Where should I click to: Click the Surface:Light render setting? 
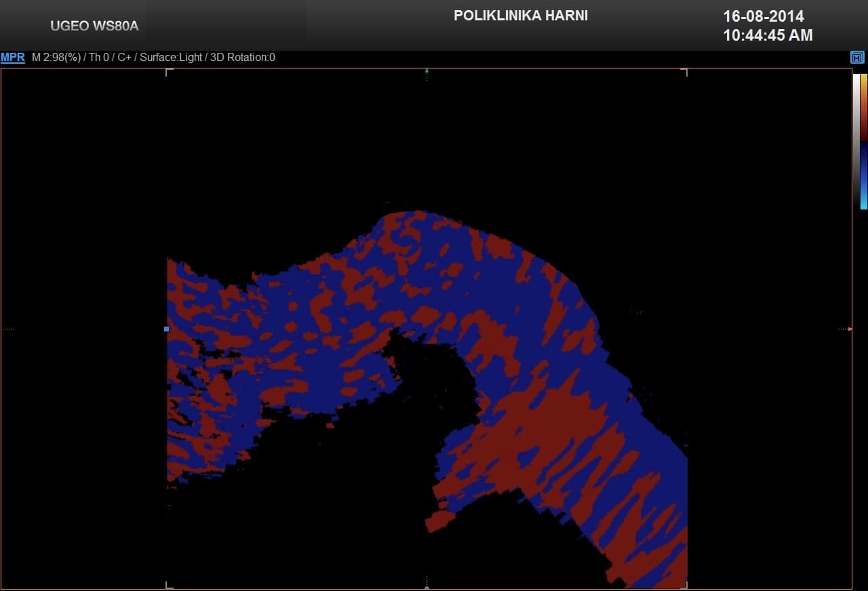click(171, 58)
